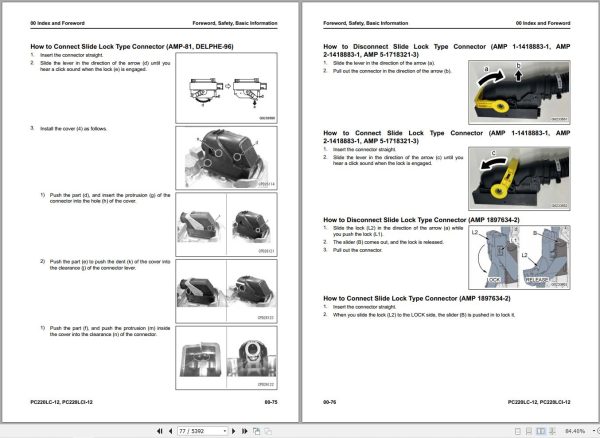Click 'Foreword, Safety, Basic Information' in right page header
This screenshot has width=600, height=438.
click(x=365, y=23)
